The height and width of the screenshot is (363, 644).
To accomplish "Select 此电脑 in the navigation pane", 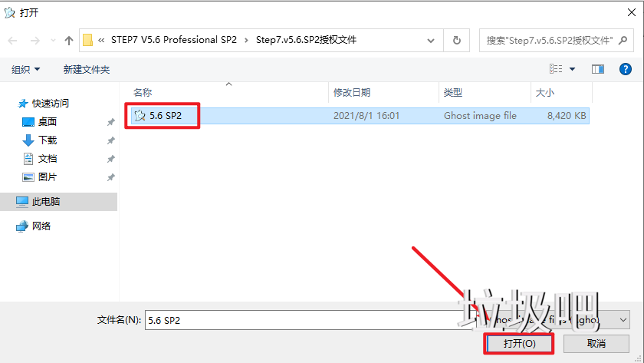I will (46, 202).
